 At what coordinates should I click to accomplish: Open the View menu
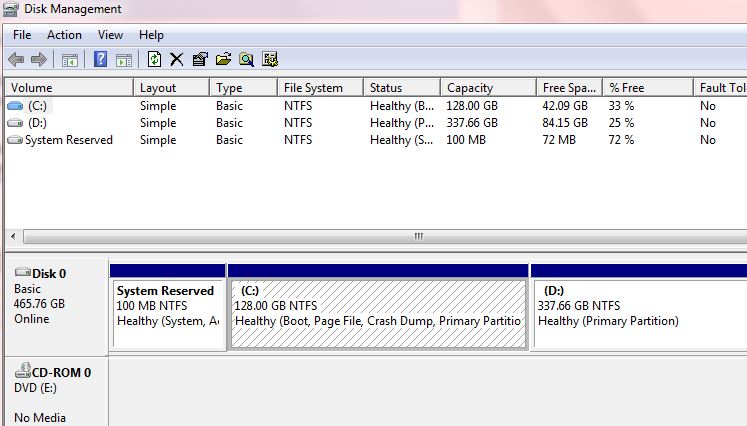pos(111,35)
